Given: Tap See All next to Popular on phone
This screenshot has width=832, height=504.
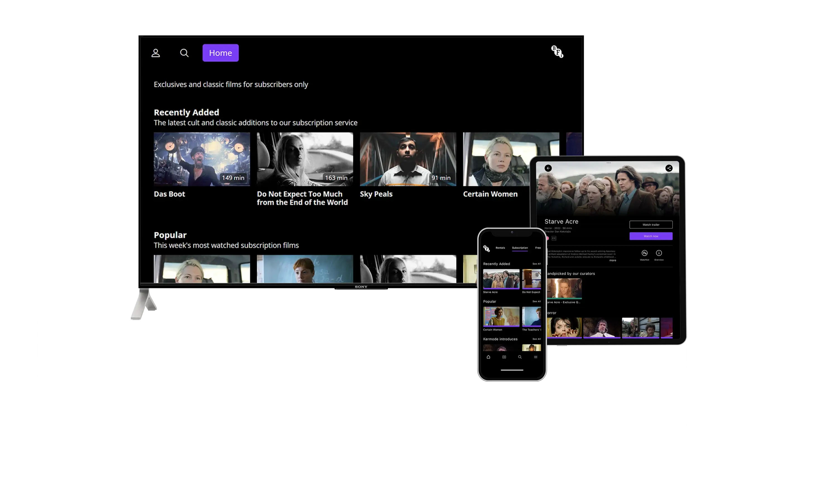Looking at the screenshot, I should point(536,302).
